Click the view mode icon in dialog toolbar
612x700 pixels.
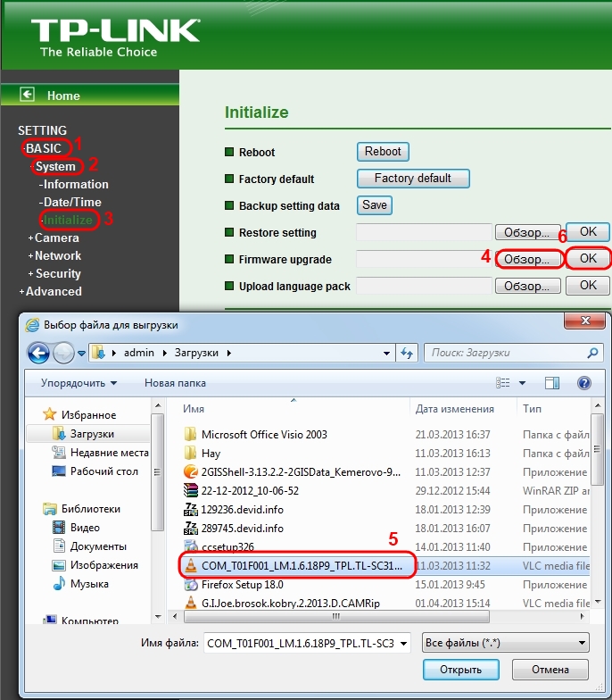[x=503, y=383]
